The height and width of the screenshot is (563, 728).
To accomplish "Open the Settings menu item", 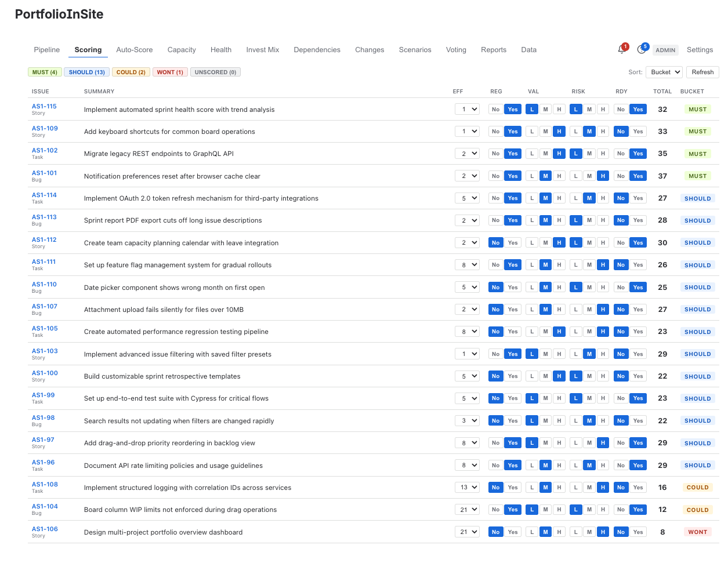I will coord(700,50).
